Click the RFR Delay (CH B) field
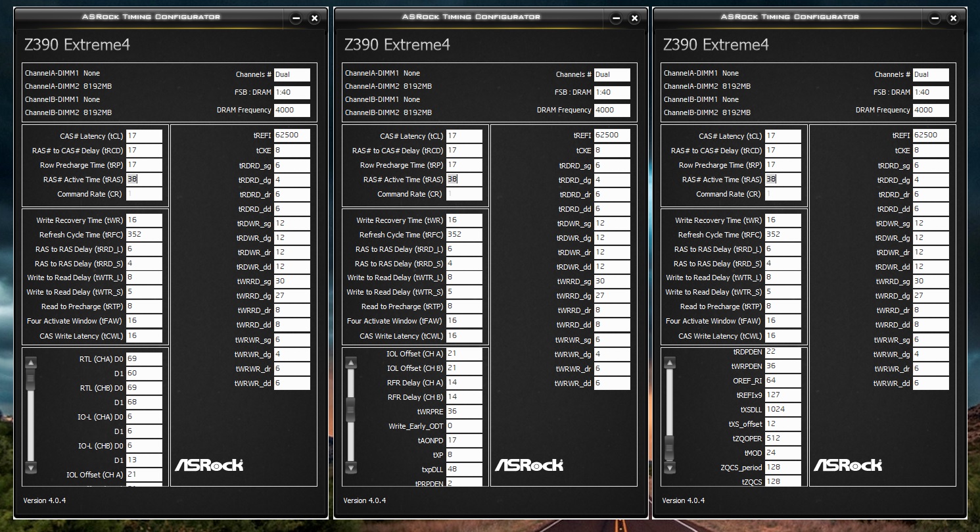The image size is (980, 532). tap(464, 397)
